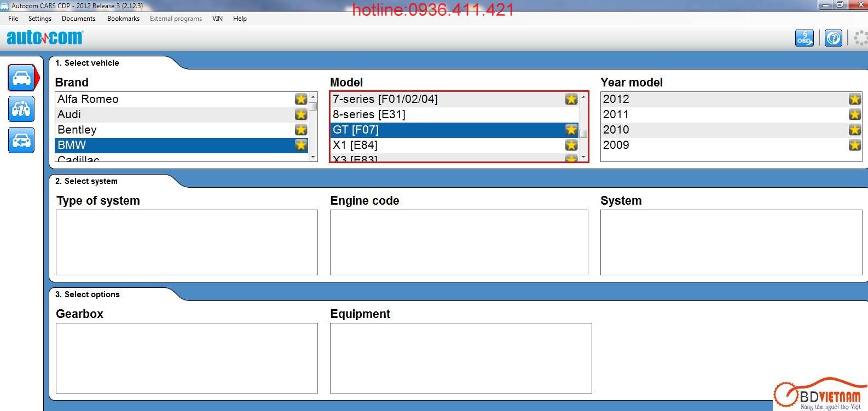868x411 pixels.
Task: Select X1 [E84] model
Action: [454, 145]
